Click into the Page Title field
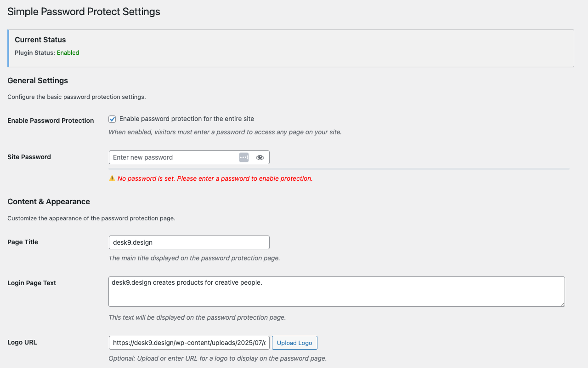Screen dimensions: 588x368 (189, 242)
